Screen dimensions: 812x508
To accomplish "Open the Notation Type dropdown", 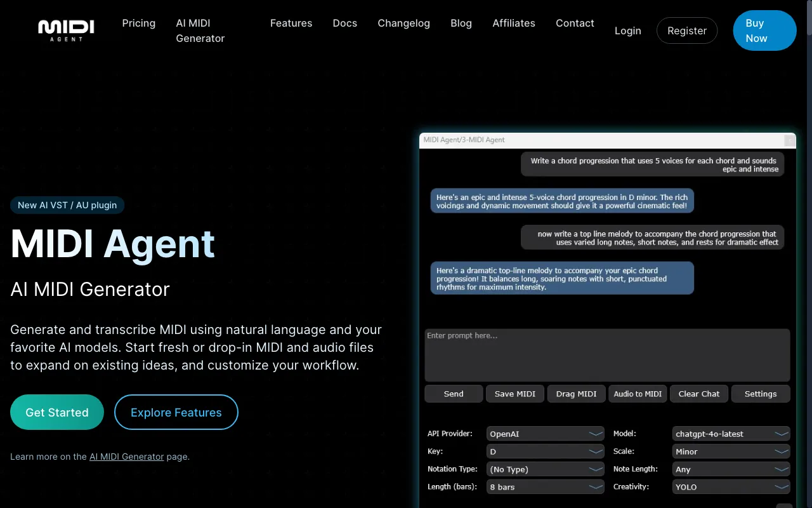I will pyautogui.click(x=546, y=469).
